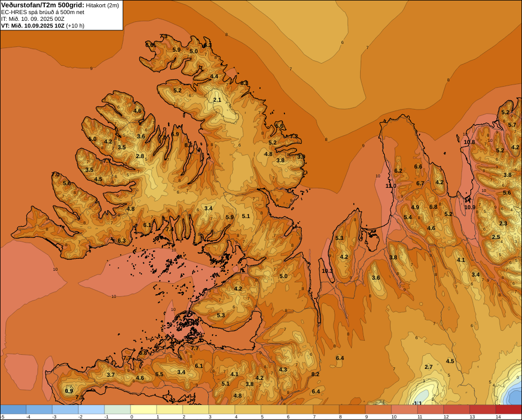Click the -1.1 temperature value near the glacier
The image size is (522, 420).
pos(417,403)
